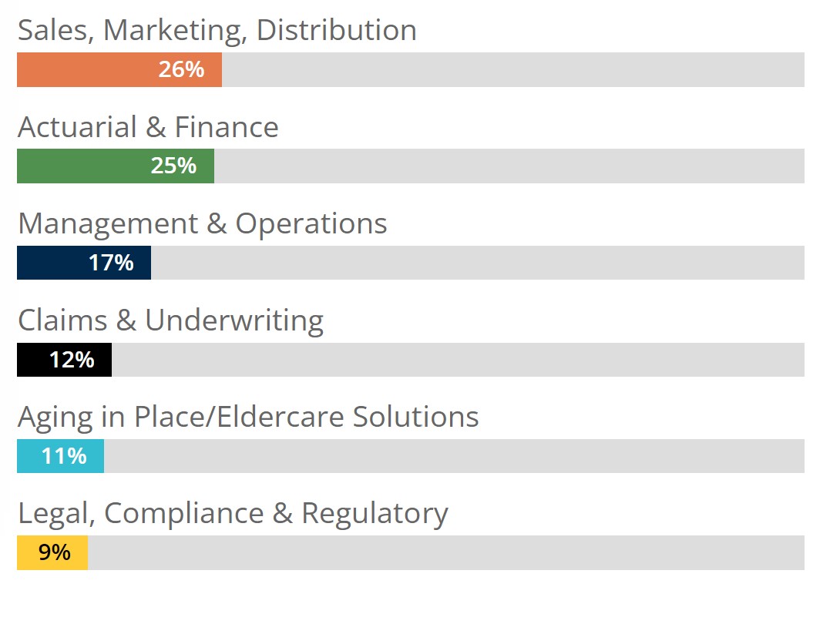
Task: Click the 26% percentage text
Action: click(x=181, y=69)
